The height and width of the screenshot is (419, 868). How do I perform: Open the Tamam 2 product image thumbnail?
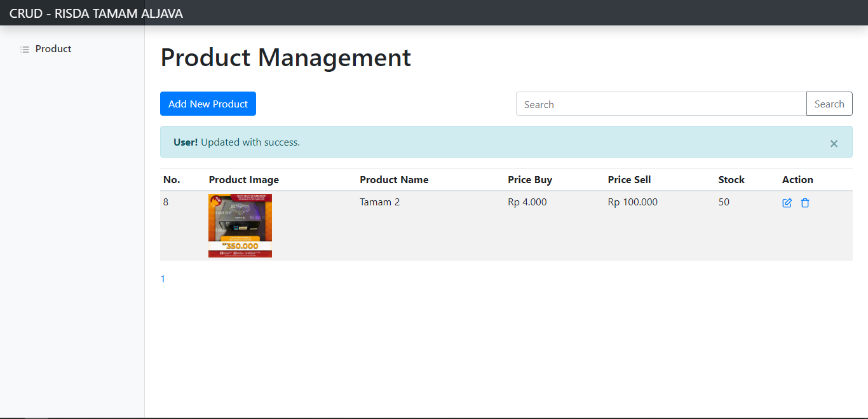click(240, 226)
